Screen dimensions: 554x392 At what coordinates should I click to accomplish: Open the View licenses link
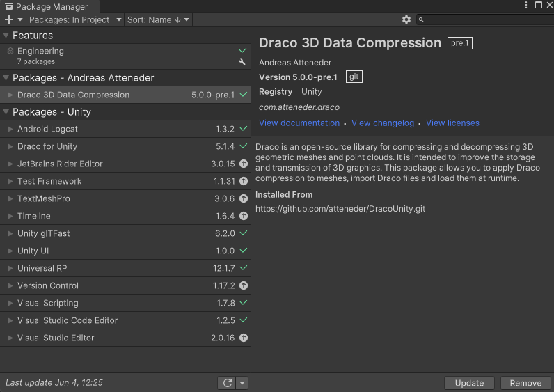click(452, 123)
